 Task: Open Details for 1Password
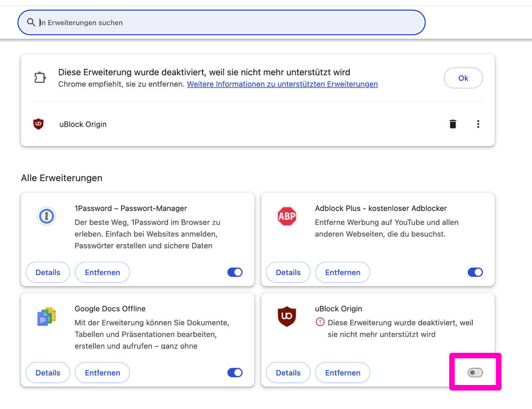point(48,272)
